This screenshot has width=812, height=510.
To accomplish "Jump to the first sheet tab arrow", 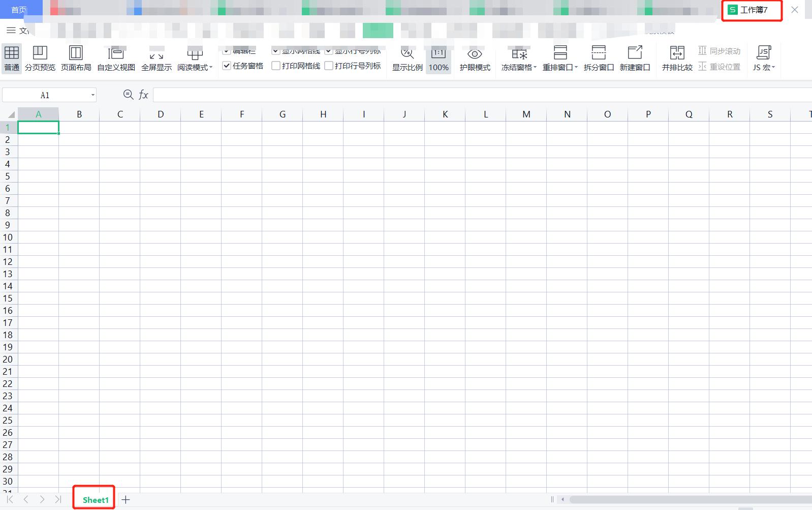I will coord(10,500).
